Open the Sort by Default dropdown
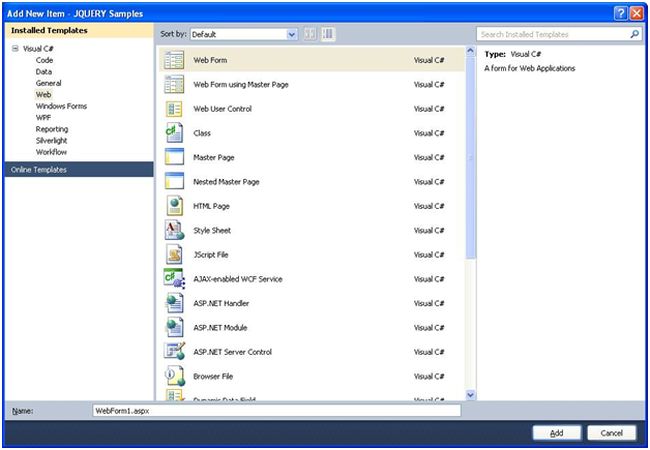Screen dimensions: 650x450 pos(244,34)
